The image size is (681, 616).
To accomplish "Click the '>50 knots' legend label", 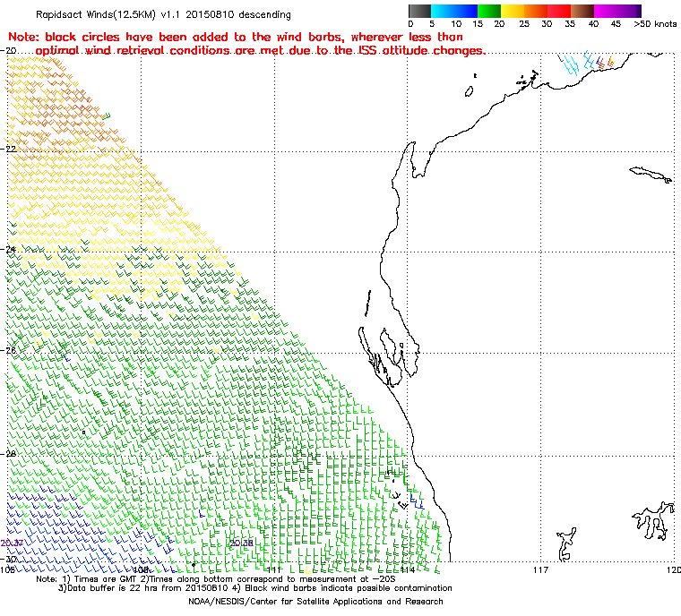I will pyautogui.click(x=655, y=24).
